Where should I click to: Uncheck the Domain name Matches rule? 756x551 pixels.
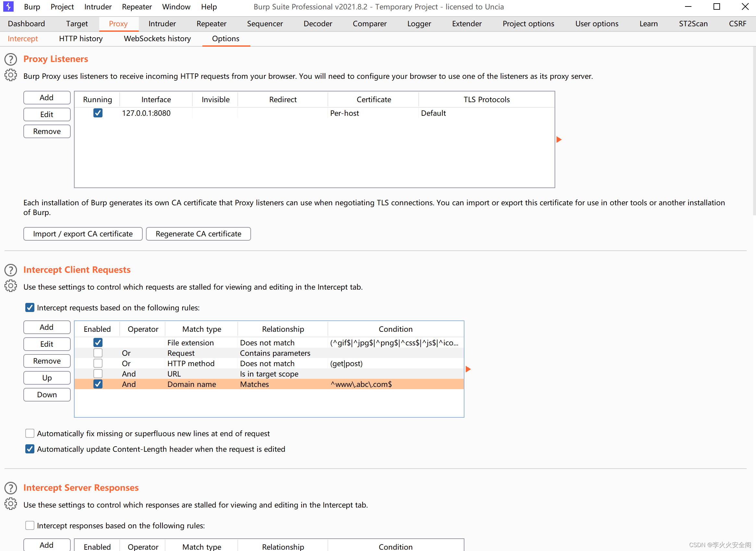[x=98, y=384]
